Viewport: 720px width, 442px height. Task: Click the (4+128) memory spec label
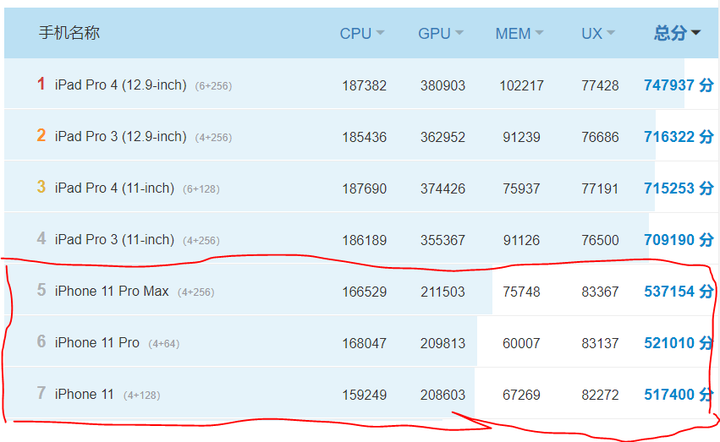pos(142,395)
